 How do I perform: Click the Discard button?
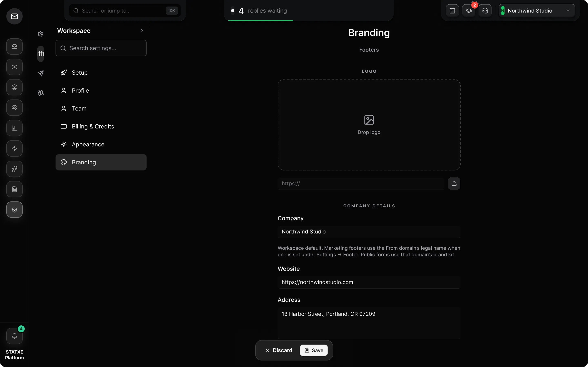279,350
